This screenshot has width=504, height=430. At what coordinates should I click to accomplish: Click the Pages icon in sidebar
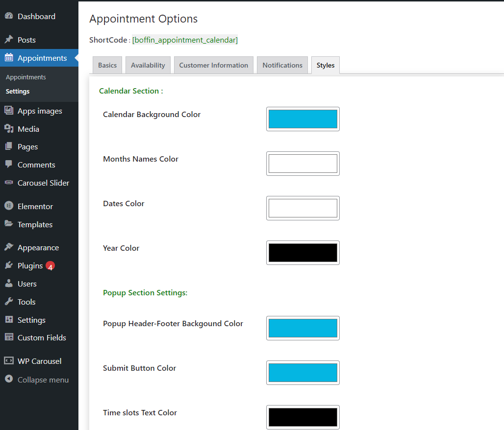9,146
